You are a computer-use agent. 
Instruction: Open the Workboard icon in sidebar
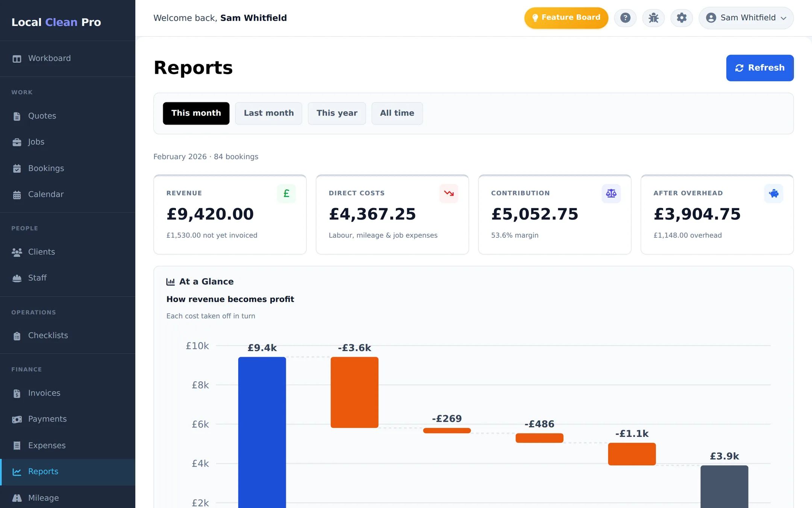pos(17,59)
